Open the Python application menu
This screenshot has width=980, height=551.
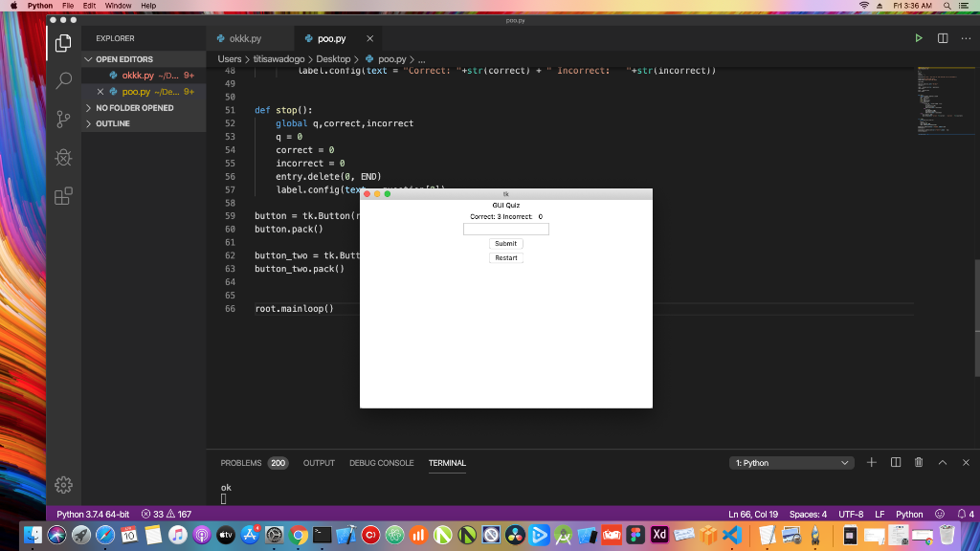pyautogui.click(x=40, y=6)
